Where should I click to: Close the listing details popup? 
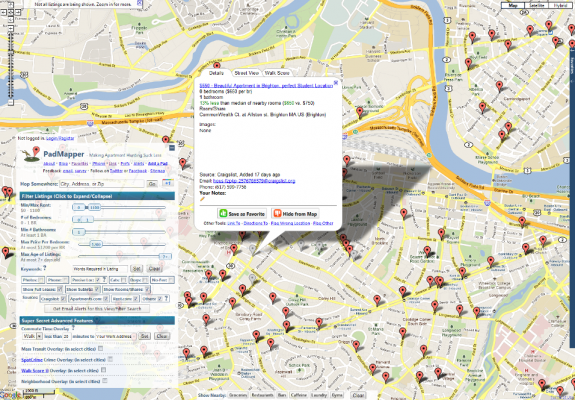point(336,82)
